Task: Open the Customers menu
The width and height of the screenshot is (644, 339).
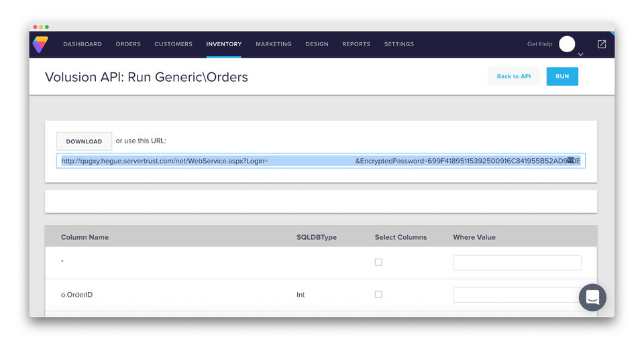Action: click(x=173, y=44)
